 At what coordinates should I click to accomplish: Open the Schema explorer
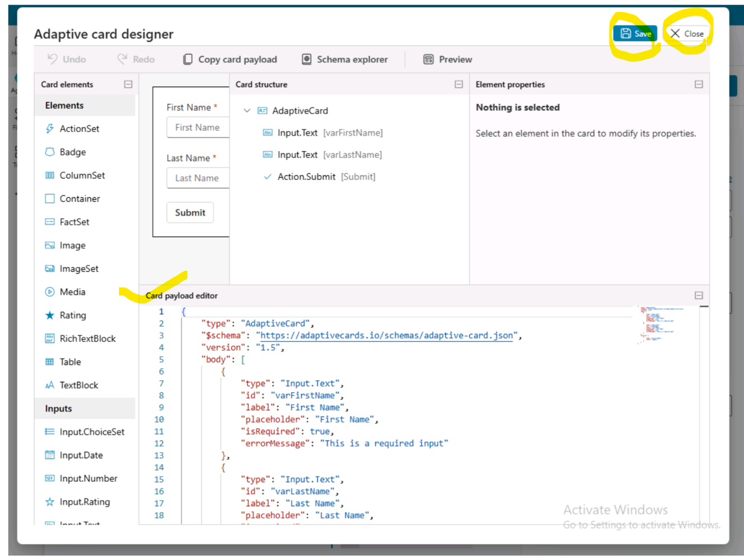(345, 59)
